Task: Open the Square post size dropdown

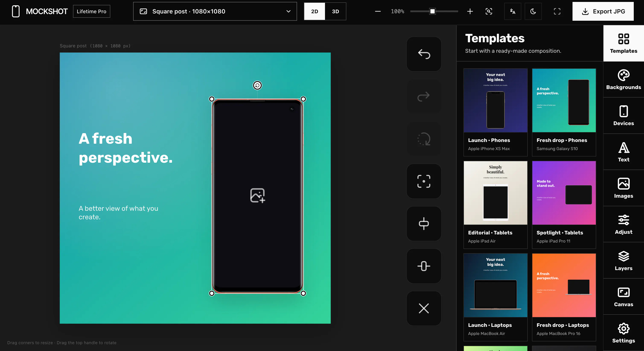Action: click(x=215, y=11)
